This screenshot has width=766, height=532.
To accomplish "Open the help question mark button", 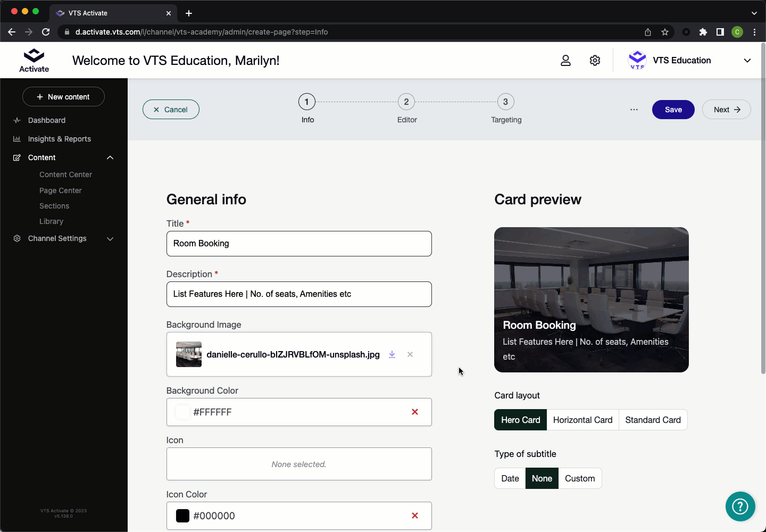I will 740,506.
